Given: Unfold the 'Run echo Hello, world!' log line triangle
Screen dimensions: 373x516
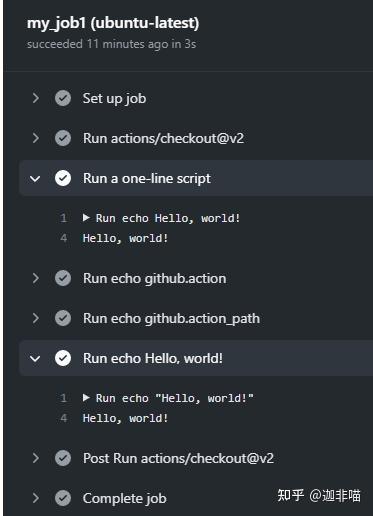Looking at the screenshot, I should click(86, 218).
